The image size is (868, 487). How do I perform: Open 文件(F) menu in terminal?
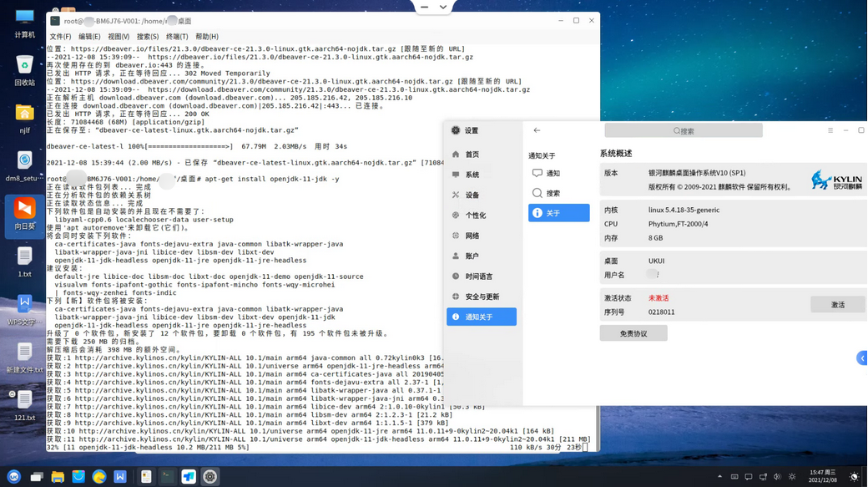point(60,37)
